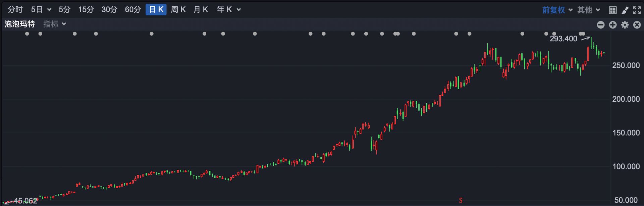This screenshot has height=206, width=644.
Task: Close the chart panel with X icon
Action: point(637,25)
